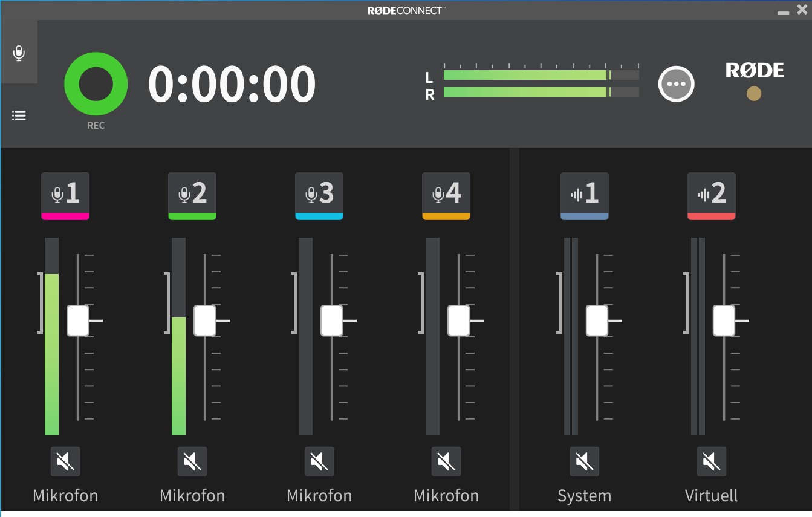Mute the second Mikrofon channel

[x=192, y=462]
